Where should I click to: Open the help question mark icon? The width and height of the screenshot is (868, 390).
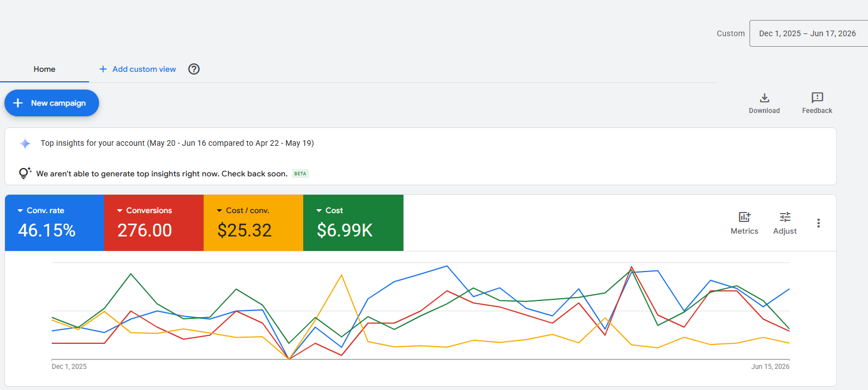[194, 69]
